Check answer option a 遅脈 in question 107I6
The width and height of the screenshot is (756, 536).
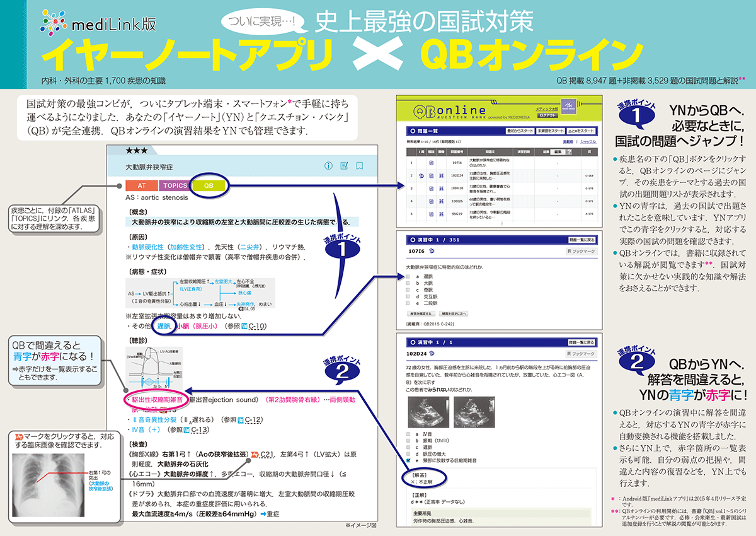[x=408, y=276]
